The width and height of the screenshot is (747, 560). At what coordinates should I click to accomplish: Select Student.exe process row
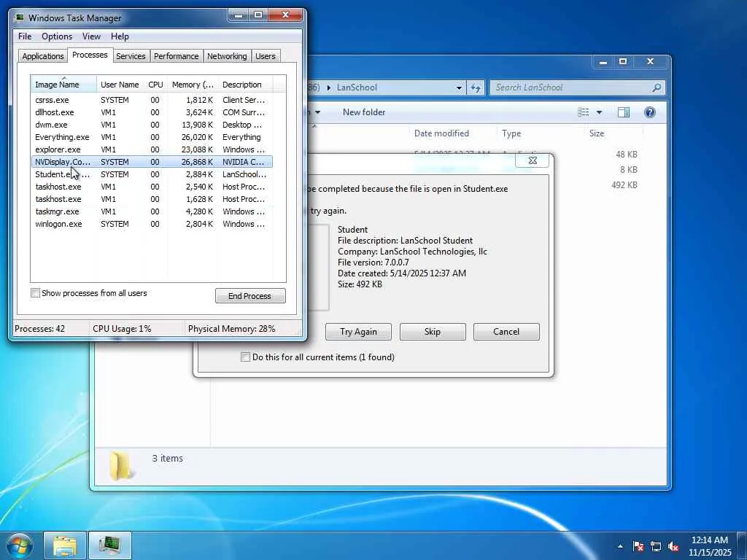coord(152,174)
